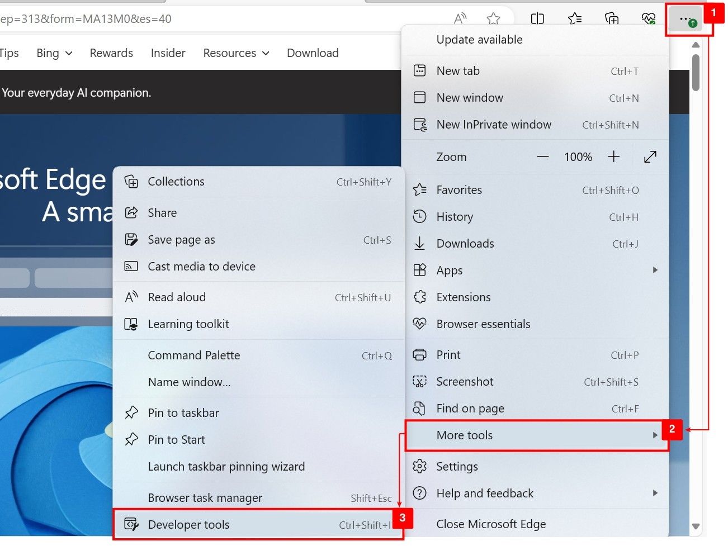Click the Downloads arrow icon in menu
The width and height of the screenshot is (728, 560).
[x=419, y=244]
